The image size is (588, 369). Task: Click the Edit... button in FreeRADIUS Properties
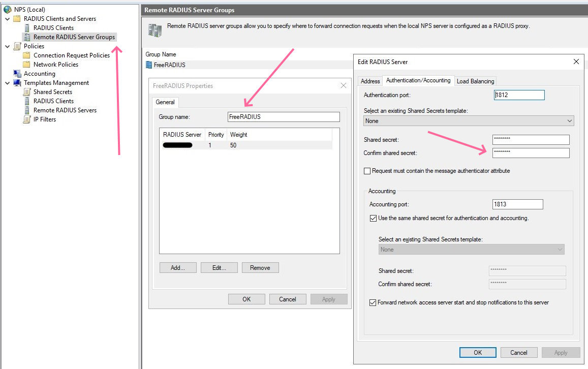(219, 268)
